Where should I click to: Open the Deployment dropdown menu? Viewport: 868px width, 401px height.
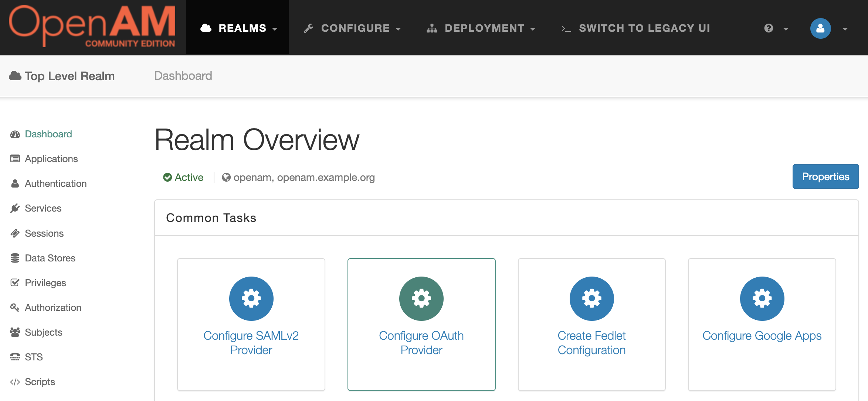(481, 28)
